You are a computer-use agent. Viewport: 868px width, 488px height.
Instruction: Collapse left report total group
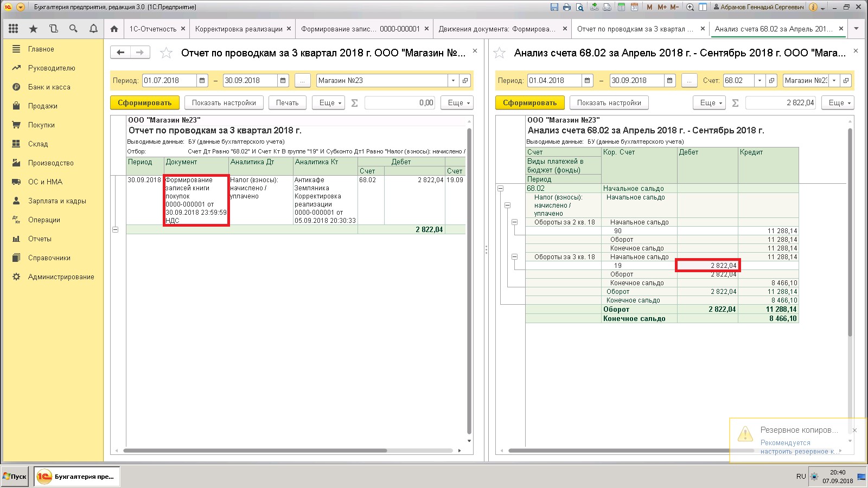pyautogui.click(x=115, y=229)
